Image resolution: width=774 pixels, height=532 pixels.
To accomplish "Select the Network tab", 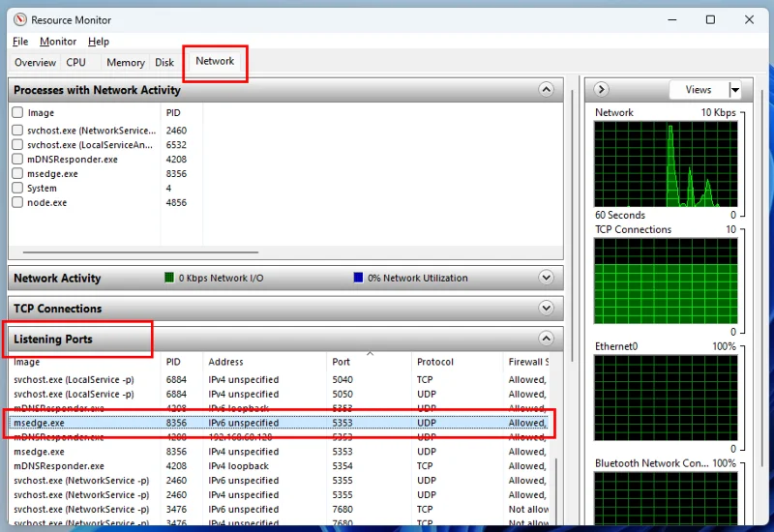I will coord(215,61).
